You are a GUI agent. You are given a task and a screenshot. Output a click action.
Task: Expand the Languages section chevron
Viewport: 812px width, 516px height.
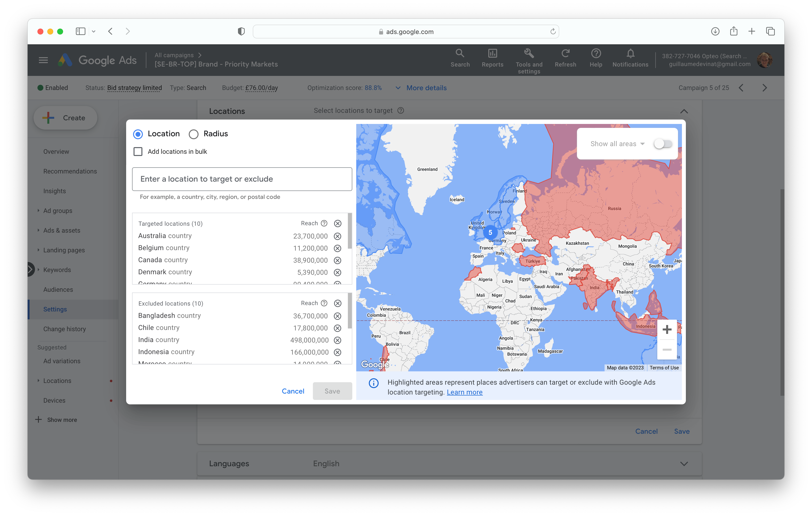[684, 464]
